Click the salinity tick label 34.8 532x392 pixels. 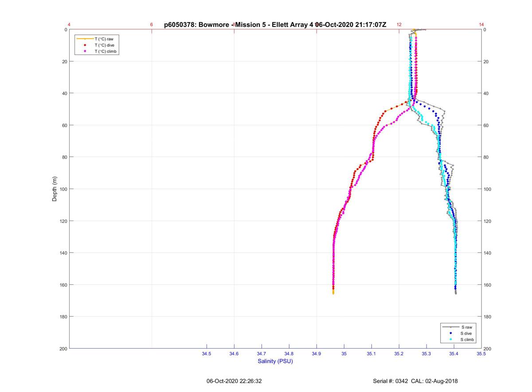coord(289,353)
